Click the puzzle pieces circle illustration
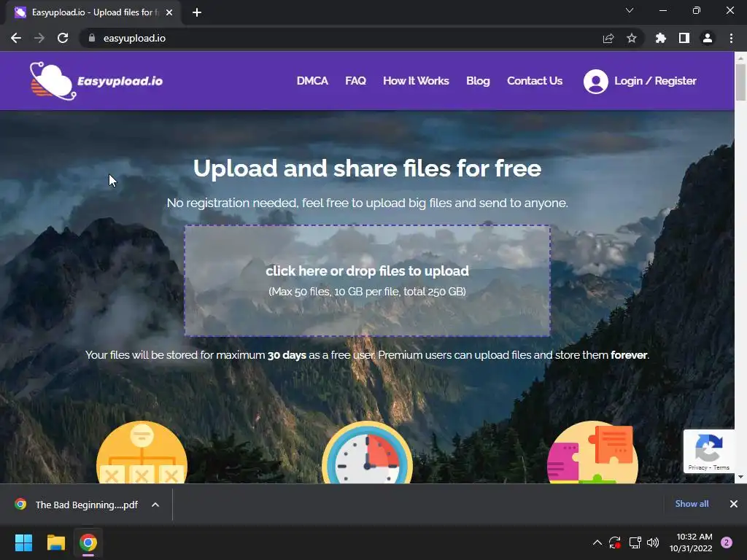 [x=592, y=452]
